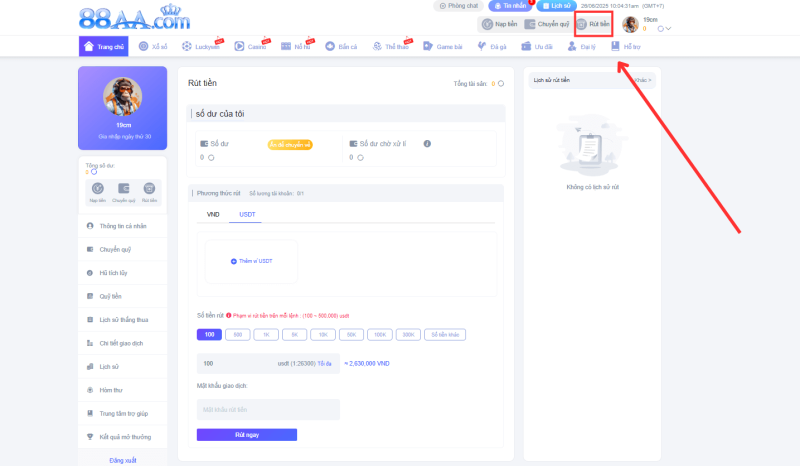This screenshot has height=466, width=800.
Task: Open the Game bài card games
Action: [x=443, y=46]
